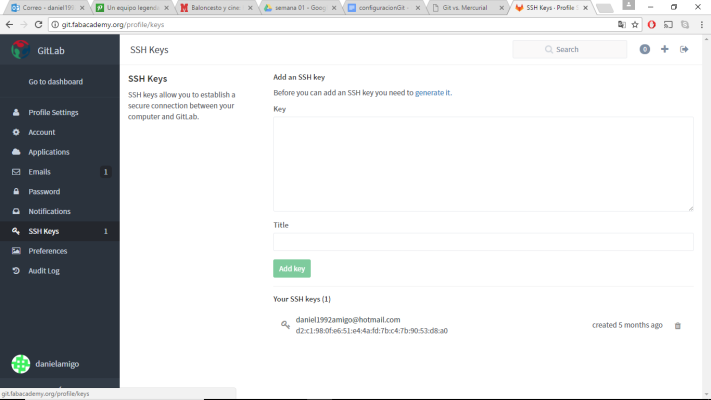Click the key icon beside daniel1992amigo entry
This screenshot has width=711, height=400.
285,325
